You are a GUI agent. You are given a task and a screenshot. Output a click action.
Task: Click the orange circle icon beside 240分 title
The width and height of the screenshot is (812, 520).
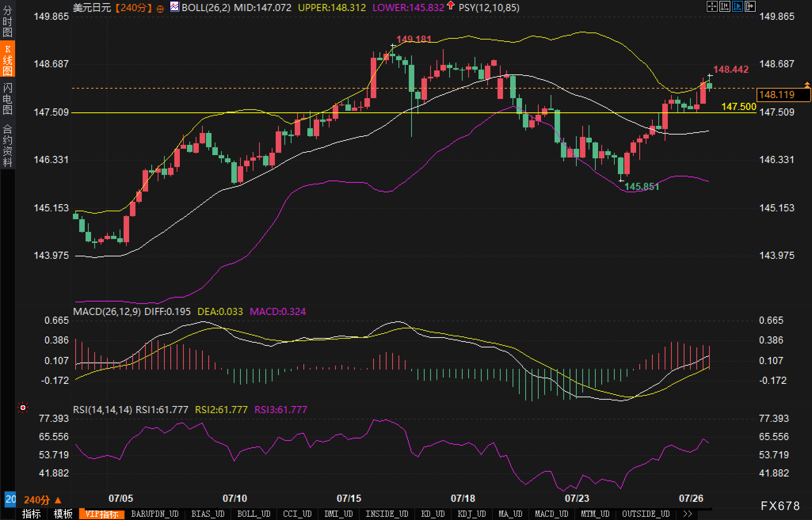click(160, 9)
